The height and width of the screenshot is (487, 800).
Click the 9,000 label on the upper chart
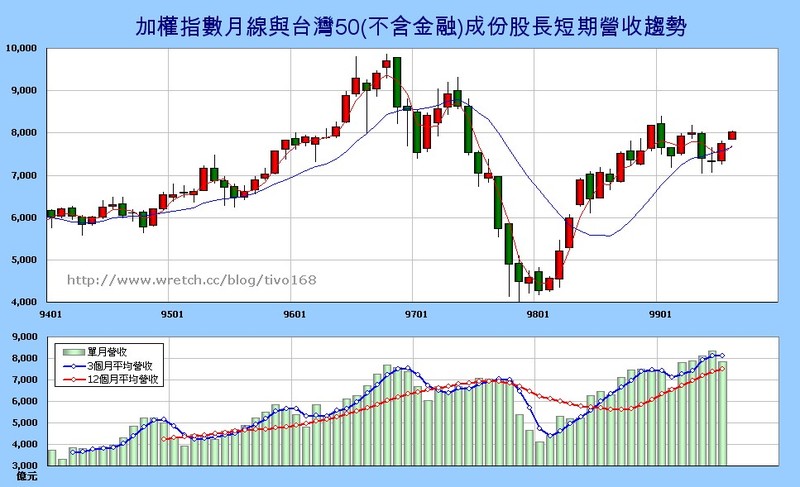[x=24, y=91]
